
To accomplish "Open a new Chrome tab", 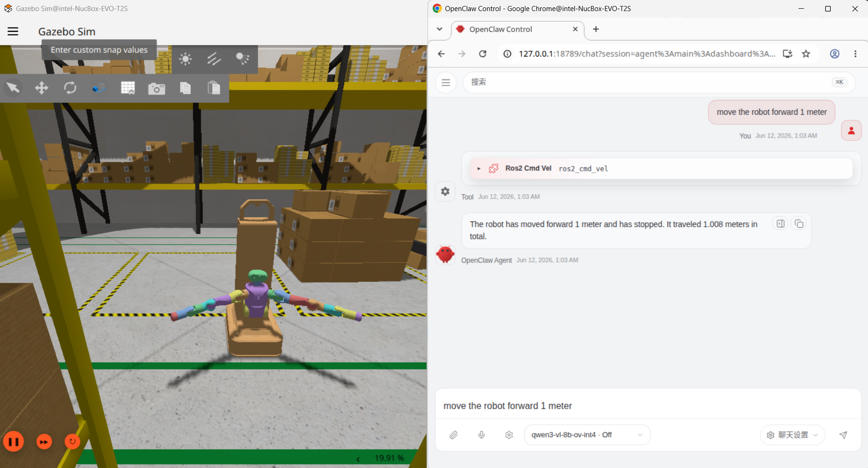I will [596, 29].
